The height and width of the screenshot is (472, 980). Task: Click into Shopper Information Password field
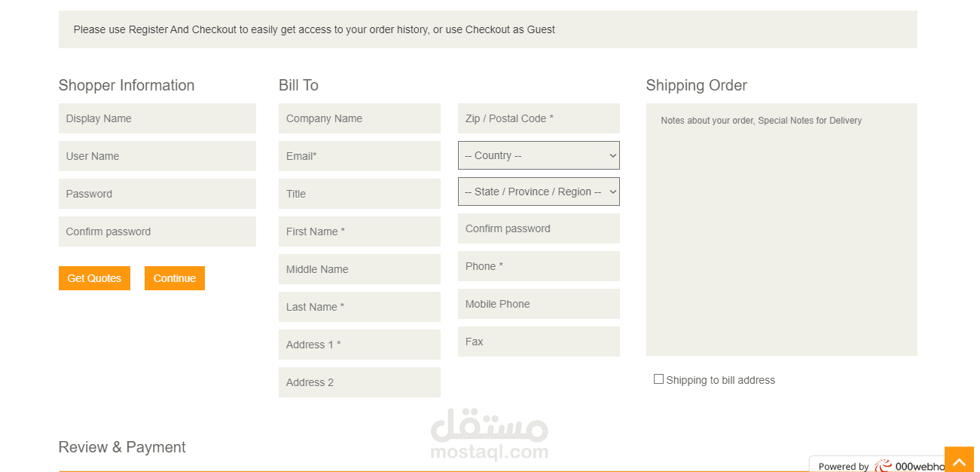click(157, 194)
